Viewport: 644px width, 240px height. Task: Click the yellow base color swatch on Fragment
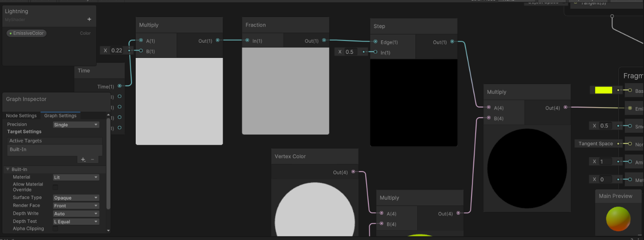click(604, 90)
